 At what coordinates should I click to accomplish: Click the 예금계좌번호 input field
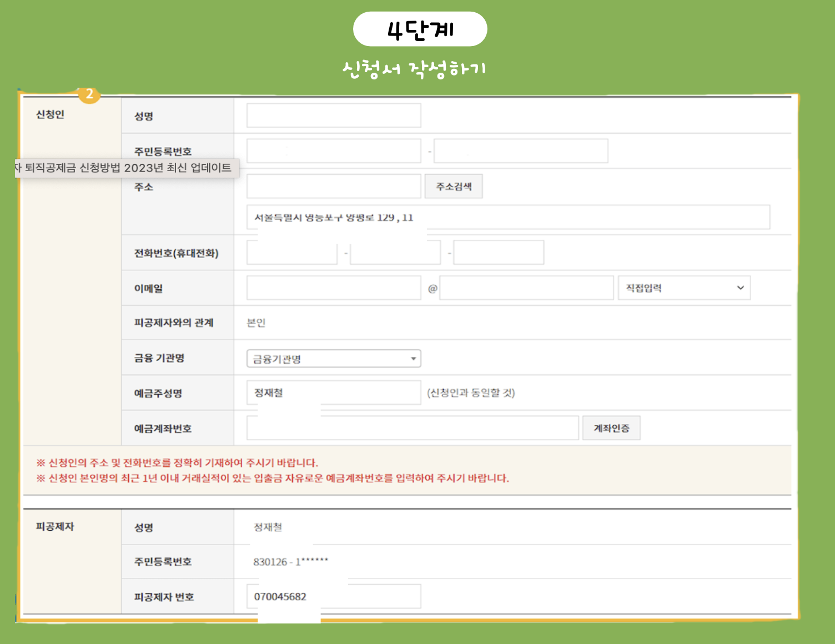(413, 428)
